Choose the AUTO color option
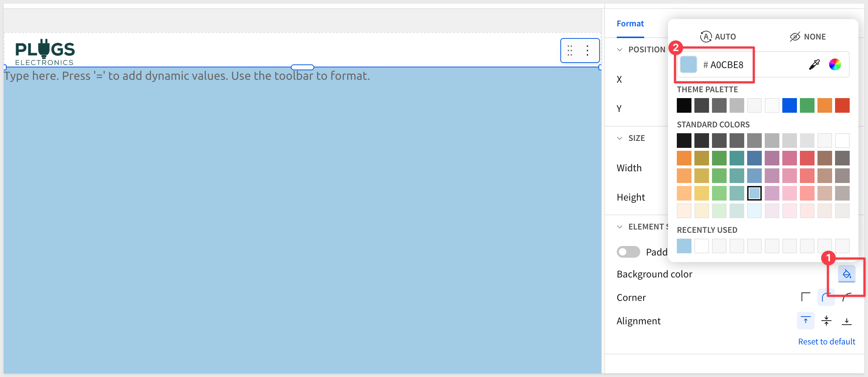Image resolution: width=868 pixels, height=377 pixels. click(x=718, y=37)
